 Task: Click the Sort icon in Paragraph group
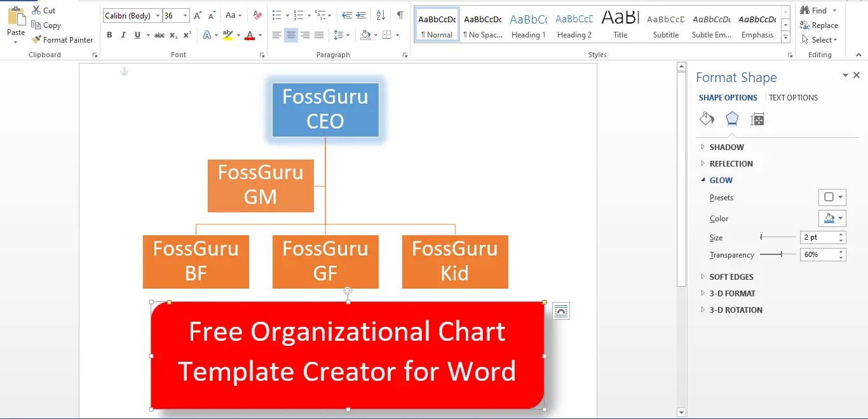click(381, 15)
